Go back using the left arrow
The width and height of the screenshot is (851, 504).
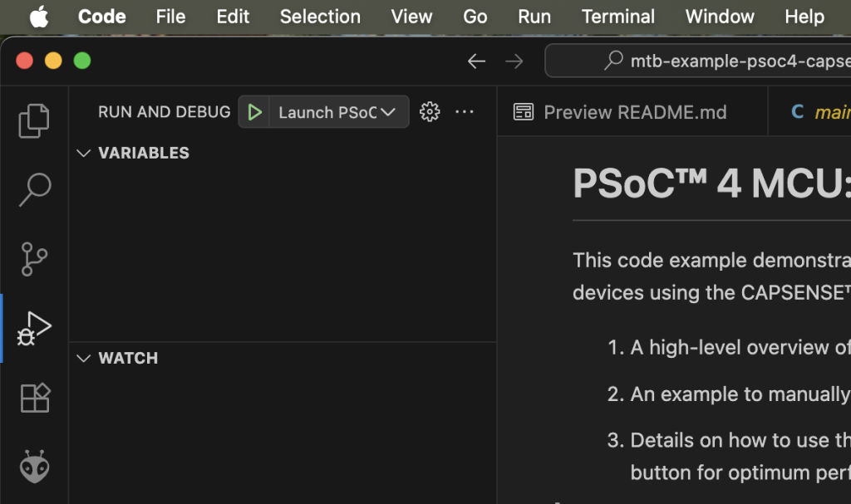pyautogui.click(x=476, y=61)
